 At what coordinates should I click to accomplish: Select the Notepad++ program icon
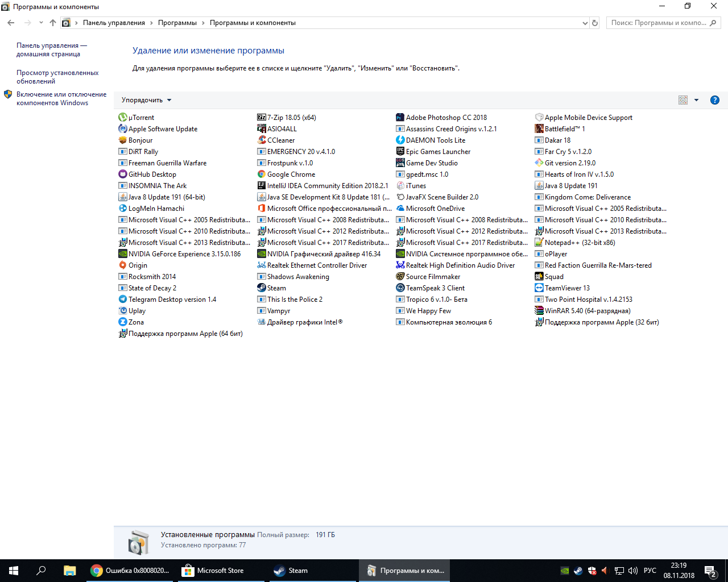(x=539, y=243)
